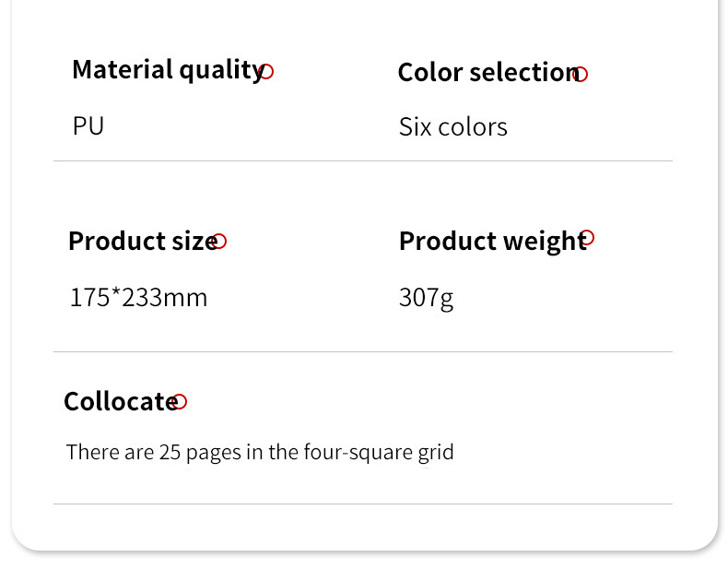This screenshot has height=581, width=728.
Task: Click the number 25 in the description
Action: tap(170, 452)
